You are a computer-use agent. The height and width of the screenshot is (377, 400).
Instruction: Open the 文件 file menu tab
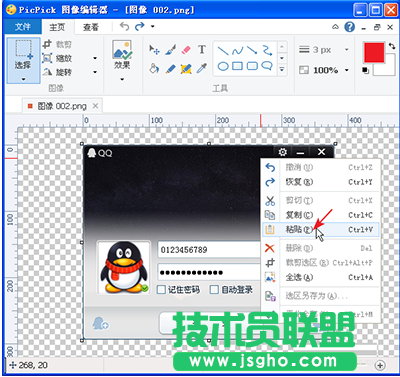click(22, 27)
